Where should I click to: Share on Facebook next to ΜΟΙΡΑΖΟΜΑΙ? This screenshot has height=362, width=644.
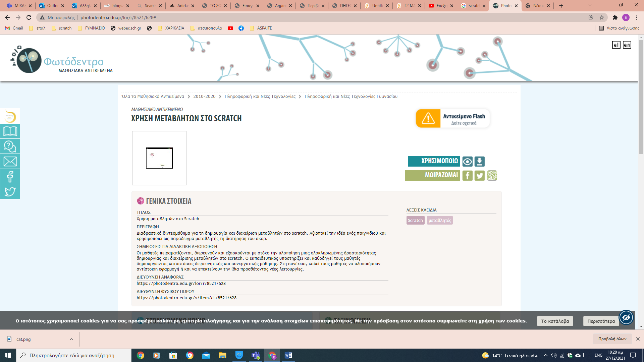pyautogui.click(x=467, y=176)
